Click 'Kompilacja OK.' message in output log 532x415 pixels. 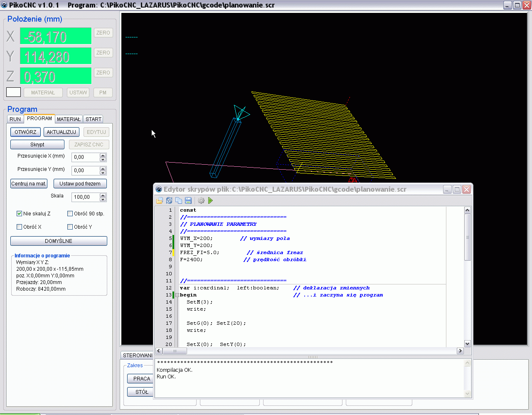click(x=175, y=370)
